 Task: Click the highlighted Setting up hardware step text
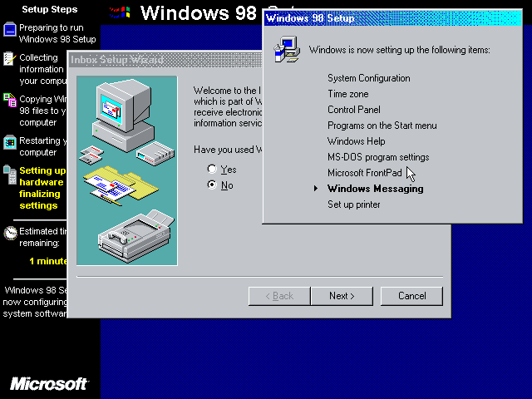click(42, 188)
